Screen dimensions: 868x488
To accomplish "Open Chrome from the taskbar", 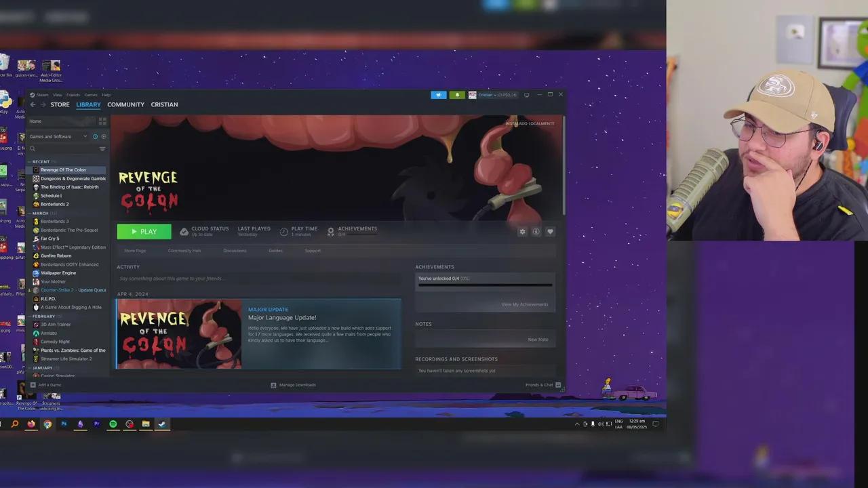I will (x=47, y=424).
